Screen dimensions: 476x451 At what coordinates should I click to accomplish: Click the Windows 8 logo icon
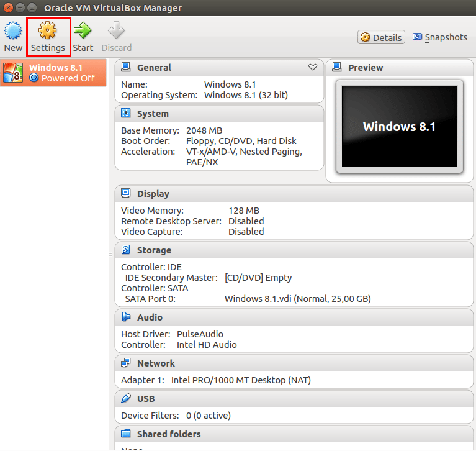[13, 73]
